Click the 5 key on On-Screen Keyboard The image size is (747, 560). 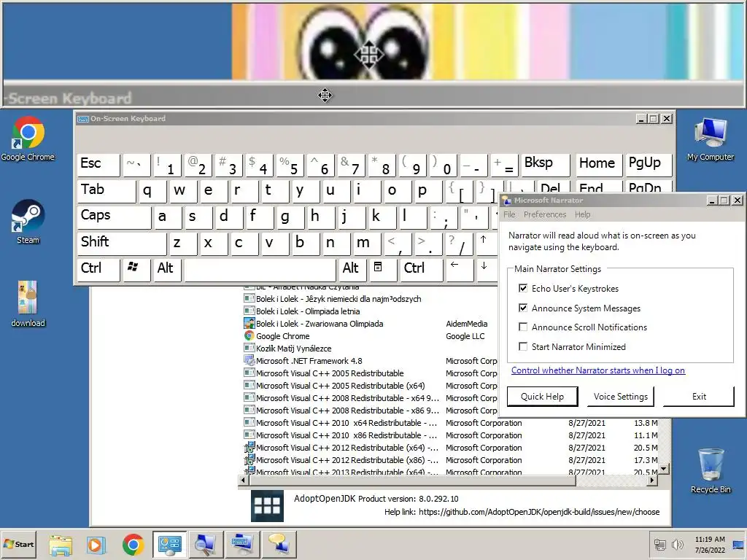click(290, 165)
